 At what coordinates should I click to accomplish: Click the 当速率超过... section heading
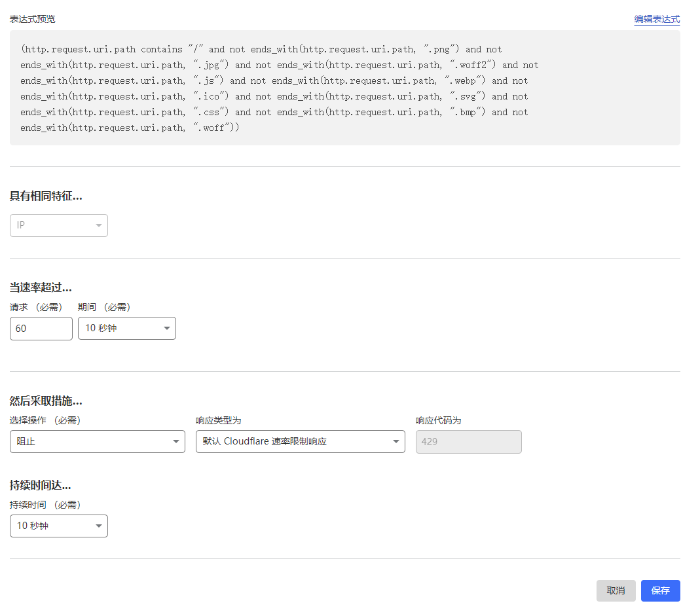point(41,287)
